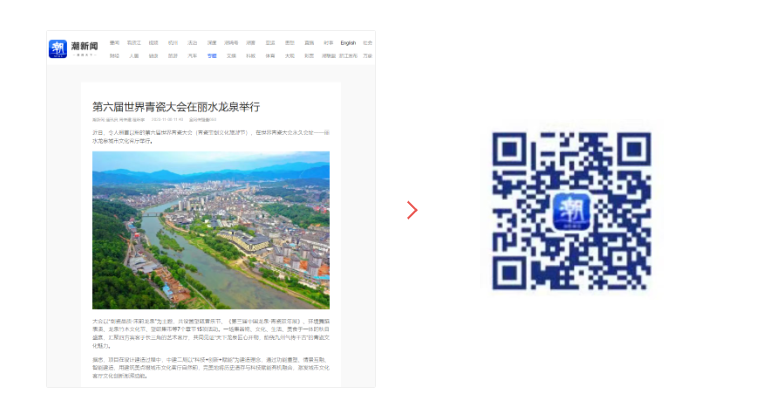Click the 潮新闻 site name text
The height and width of the screenshot is (420, 761).
[84, 46]
